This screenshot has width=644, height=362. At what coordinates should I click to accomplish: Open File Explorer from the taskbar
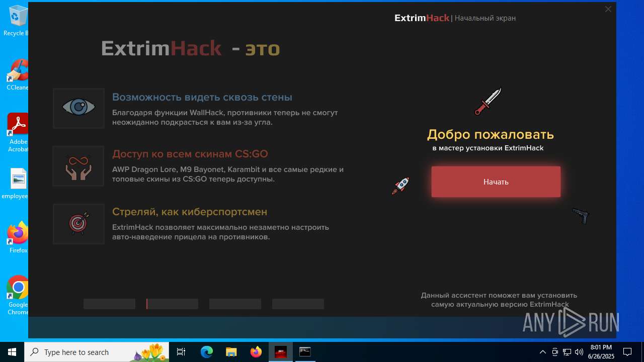pos(231,352)
